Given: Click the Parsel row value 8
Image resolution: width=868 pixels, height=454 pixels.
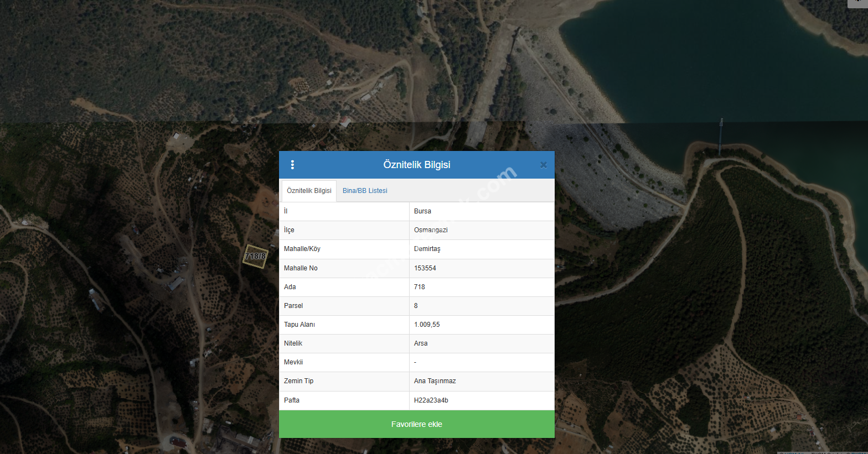Looking at the screenshot, I should click(x=416, y=306).
